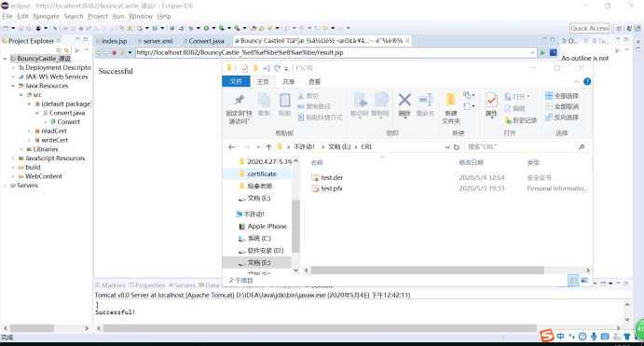644x346 pixels.
Task: Click the green Go arrow beside the URL bar
Action: point(542,52)
